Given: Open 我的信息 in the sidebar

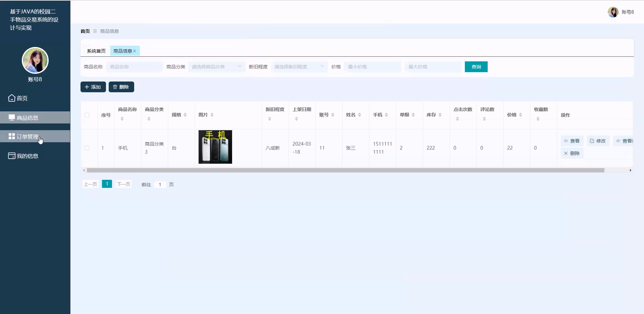Looking at the screenshot, I should 35,156.
